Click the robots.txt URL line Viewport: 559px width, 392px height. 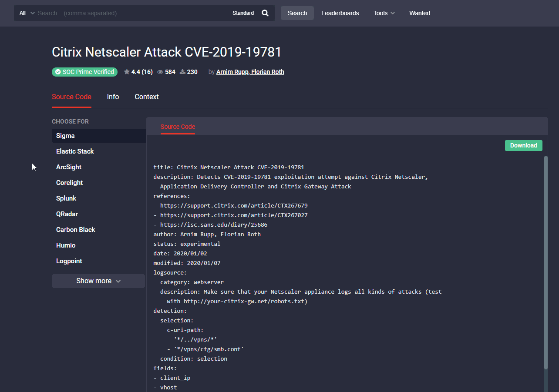pyautogui.click(x=237, y=301)
